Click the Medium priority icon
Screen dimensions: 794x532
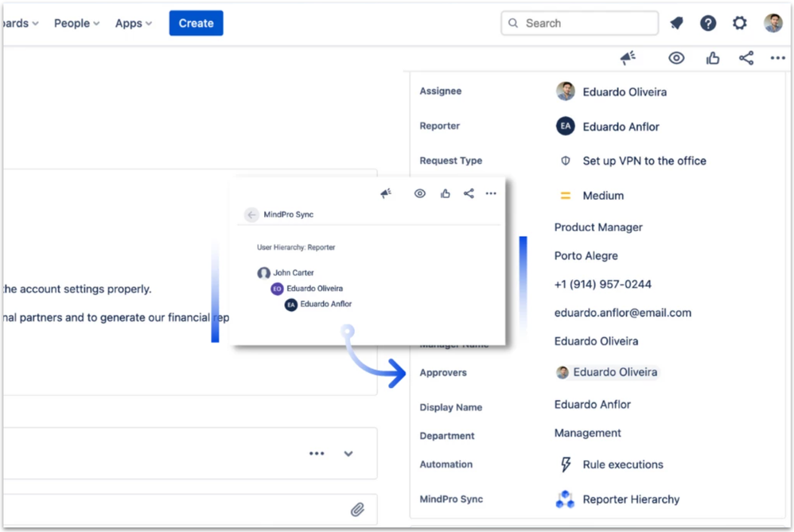tap(565, 196)
